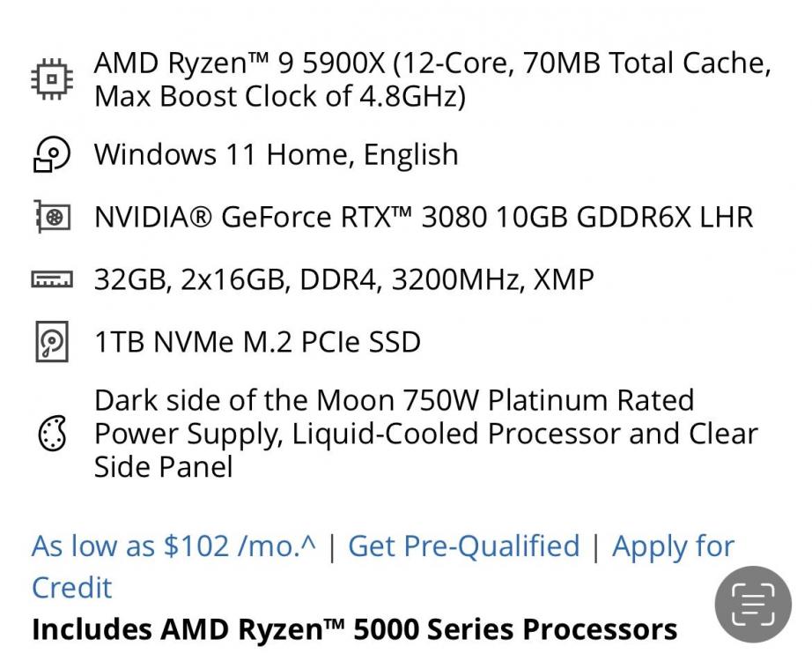This screenshot has width=812, height=661.
Task: Click the As low as $102 /mo. link
Action: pos(173,546)
